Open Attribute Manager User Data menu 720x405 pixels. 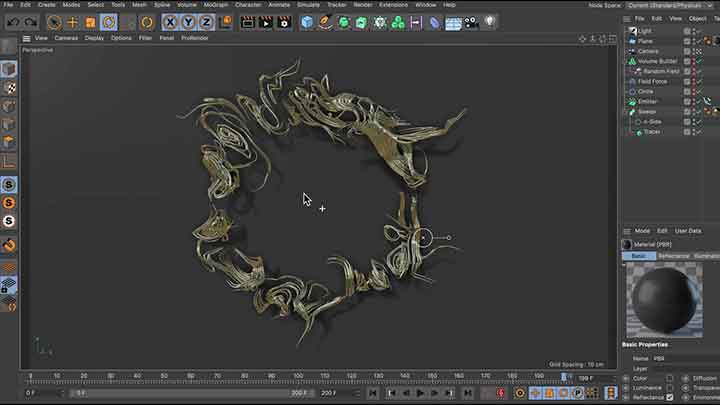pos(688,231)
